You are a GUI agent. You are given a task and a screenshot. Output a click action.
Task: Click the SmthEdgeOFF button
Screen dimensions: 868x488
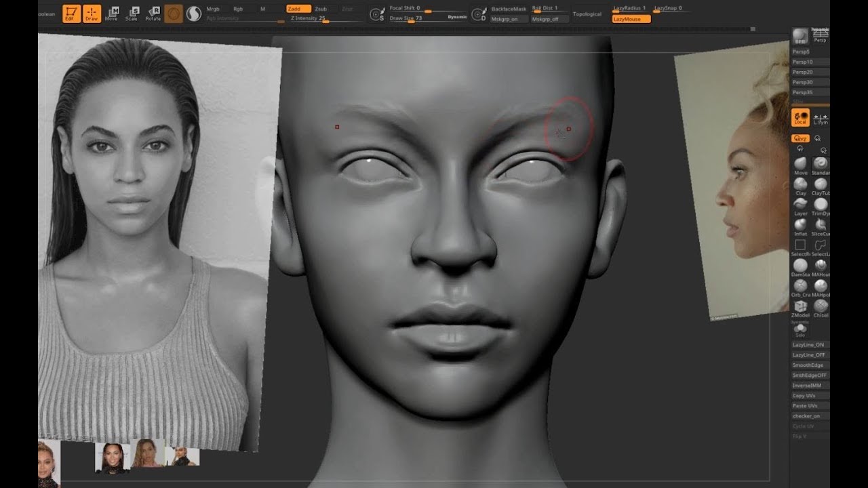[810, 375]
